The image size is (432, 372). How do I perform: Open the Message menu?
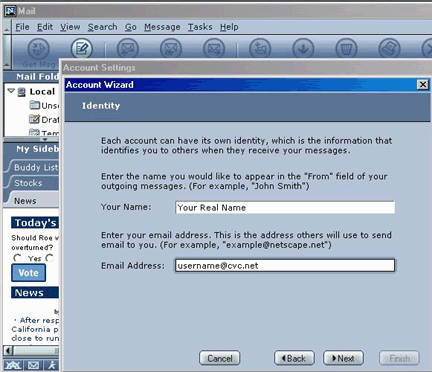click(x=162, y=27)
